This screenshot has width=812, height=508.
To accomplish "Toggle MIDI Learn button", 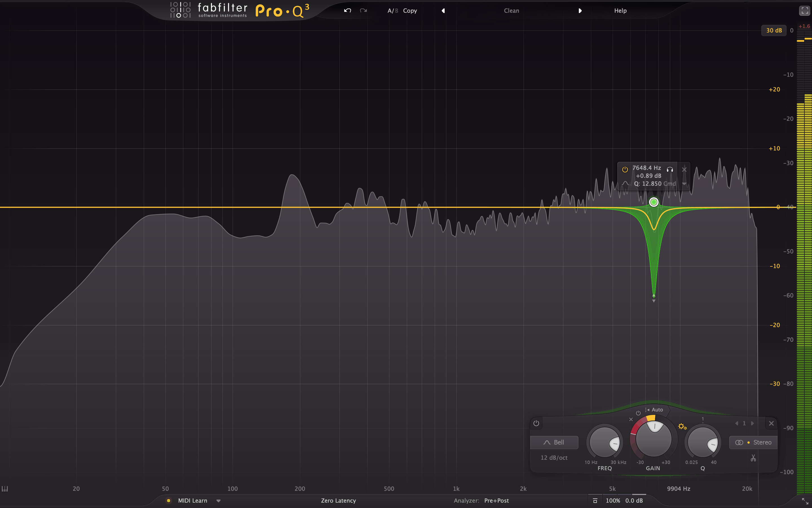I will point(192,501).
